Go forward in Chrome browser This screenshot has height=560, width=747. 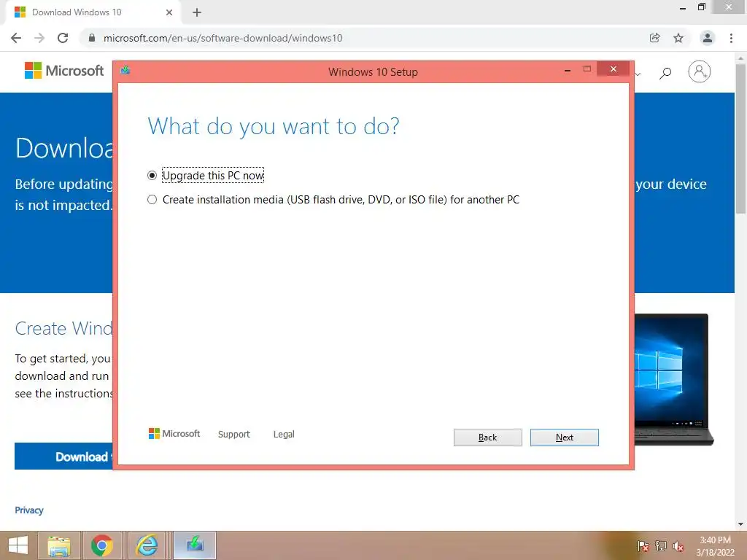(x=39, y=38)
